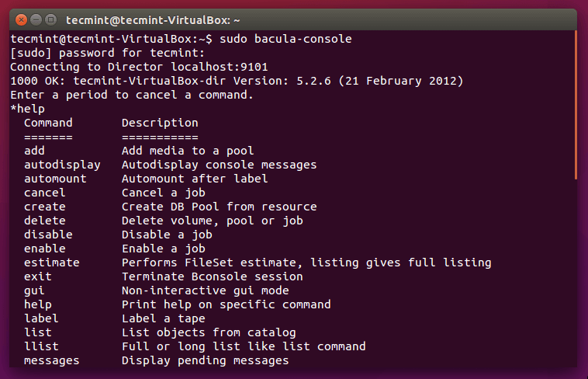
Task: Click the 'gui' command entry
Action: [34, 290]
